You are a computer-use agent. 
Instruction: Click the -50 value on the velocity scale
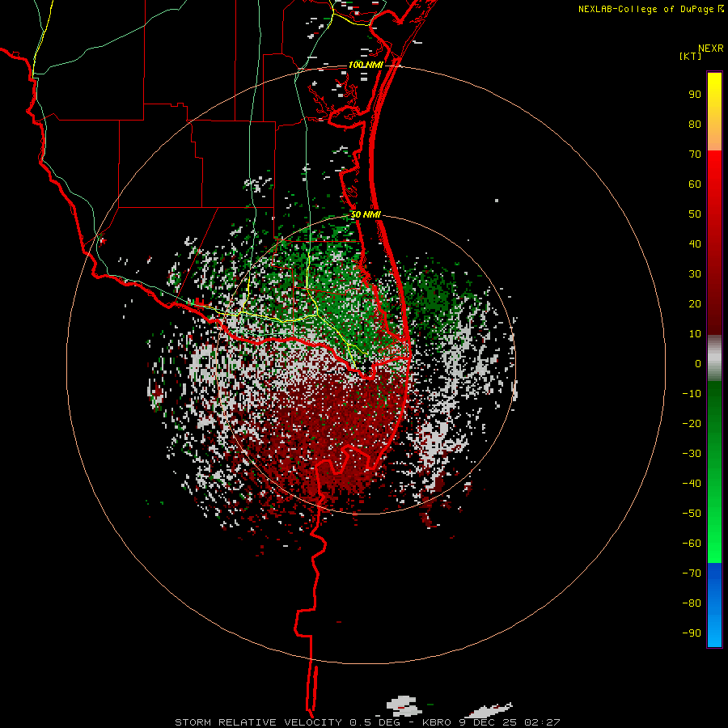pos(692,514)
